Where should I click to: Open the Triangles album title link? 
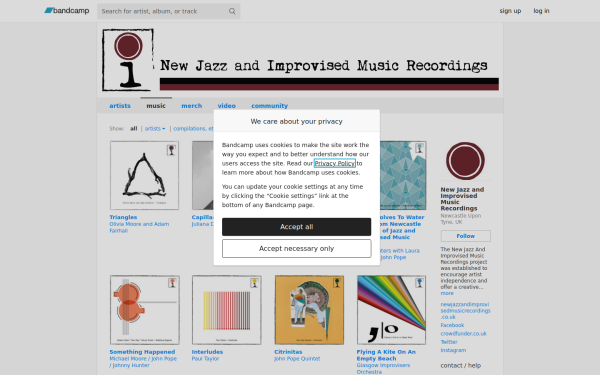[123, 217]
